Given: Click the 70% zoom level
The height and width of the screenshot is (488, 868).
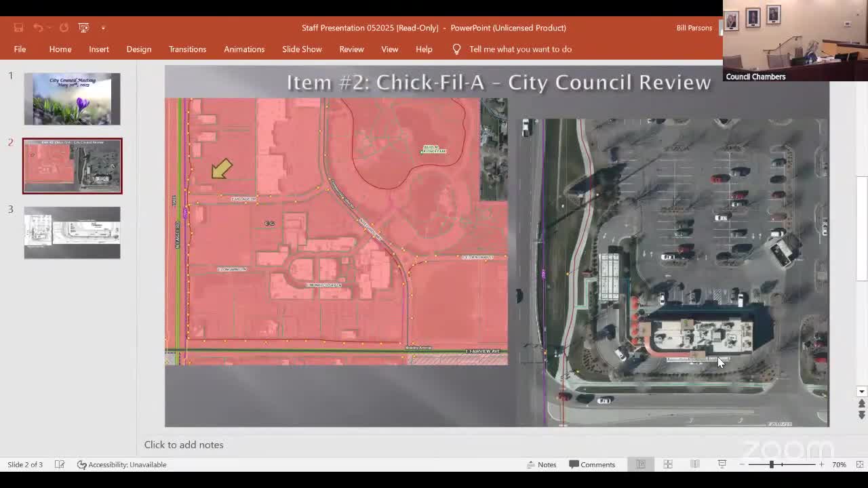Looking at the screenshot, I should coord(839,464).
